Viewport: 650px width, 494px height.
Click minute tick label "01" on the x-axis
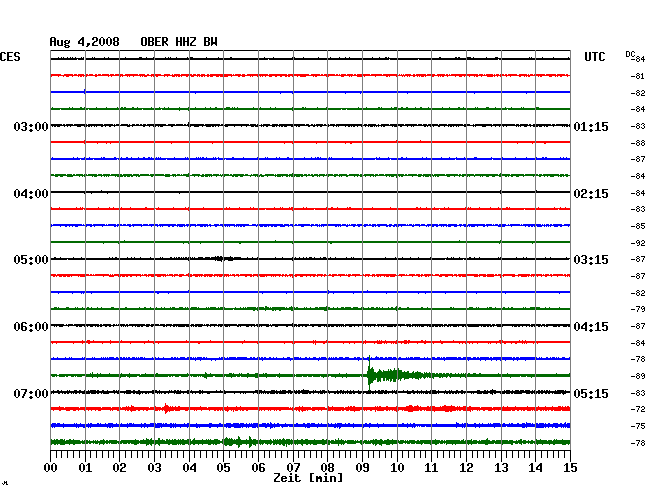85,468
